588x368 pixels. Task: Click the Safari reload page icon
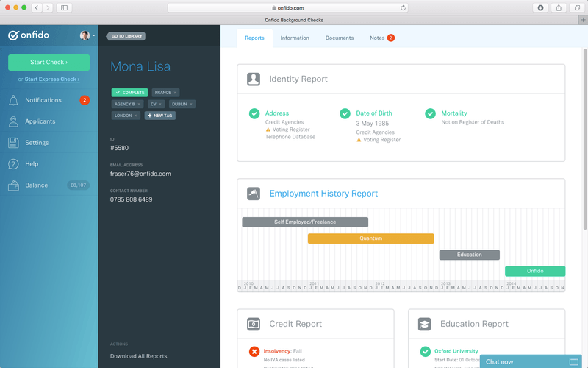(403, 8)
